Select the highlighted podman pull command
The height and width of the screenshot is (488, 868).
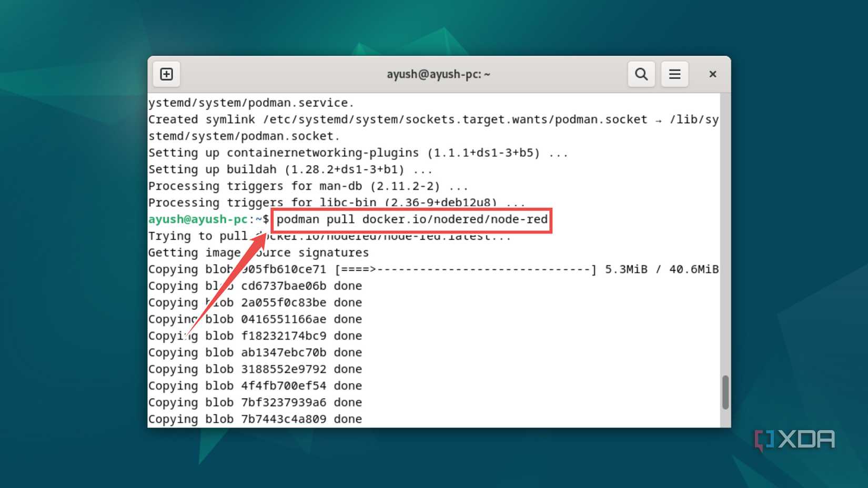(411, 219)
